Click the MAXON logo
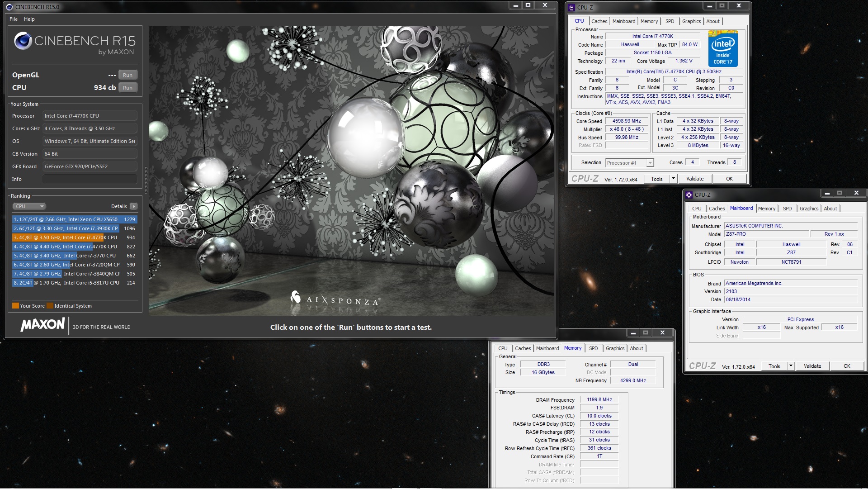Screen dimensions: 868x489 pyautogui.click(x=43, y=325)
